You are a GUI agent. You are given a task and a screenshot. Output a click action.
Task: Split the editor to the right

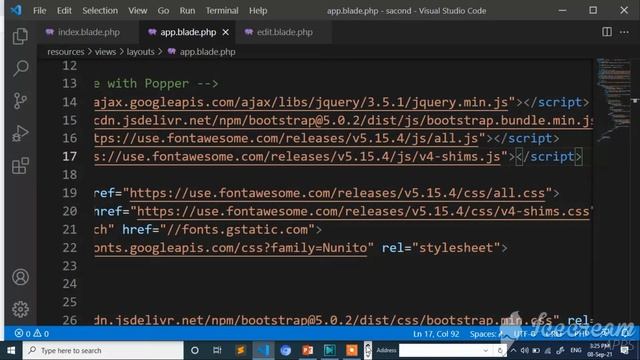[x=607, y=32]
